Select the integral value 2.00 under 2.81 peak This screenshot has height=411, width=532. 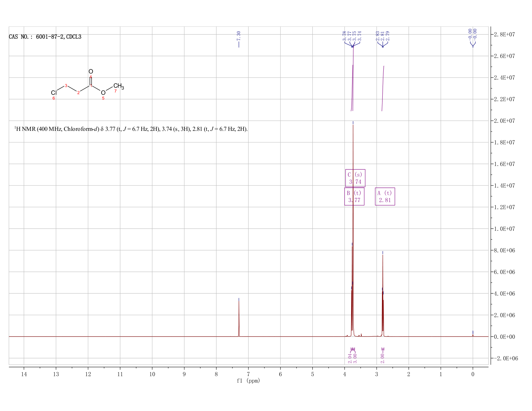pos(383,358)
